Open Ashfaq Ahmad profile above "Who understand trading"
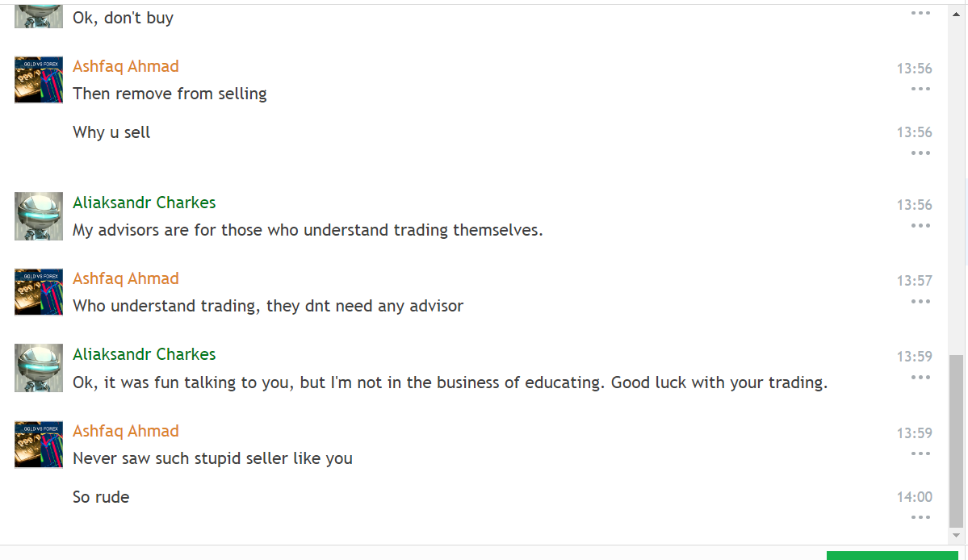This screenshot has height=560, width=968. tap(126, 278)
